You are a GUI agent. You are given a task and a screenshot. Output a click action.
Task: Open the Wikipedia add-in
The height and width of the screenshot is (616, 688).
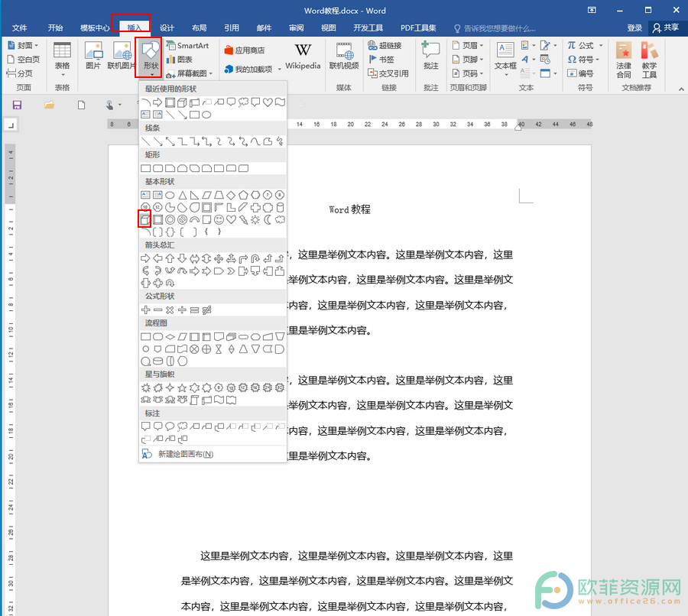pyautogui.click(x=303, y=57)
